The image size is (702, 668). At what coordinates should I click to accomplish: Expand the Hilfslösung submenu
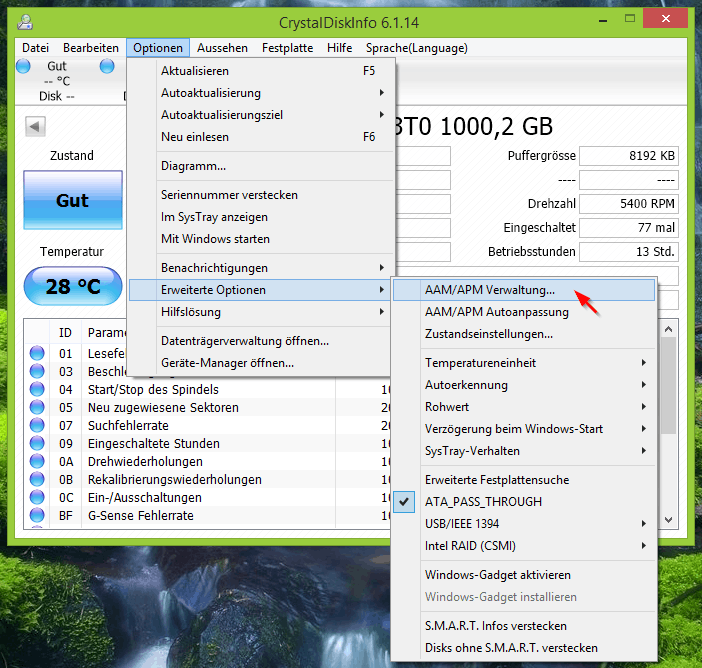[260, 312]
